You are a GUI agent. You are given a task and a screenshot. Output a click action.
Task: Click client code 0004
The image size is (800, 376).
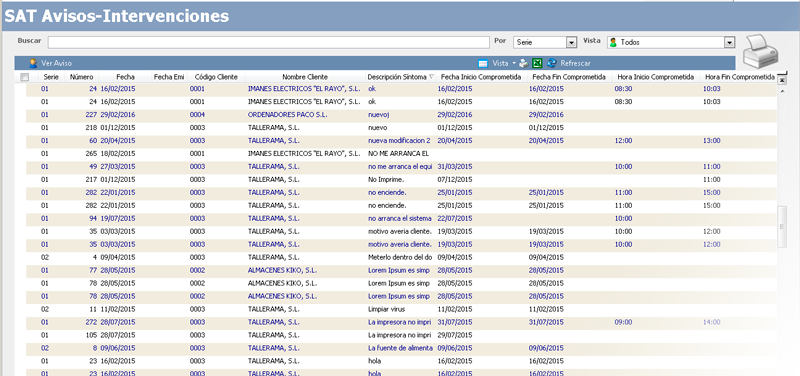click(197, 115)
